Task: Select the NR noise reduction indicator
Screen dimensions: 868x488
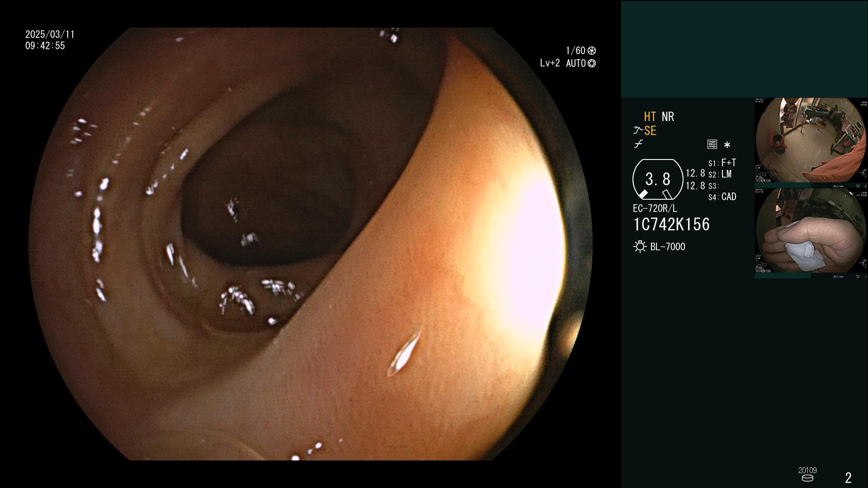Action: (x=668, y=117)
